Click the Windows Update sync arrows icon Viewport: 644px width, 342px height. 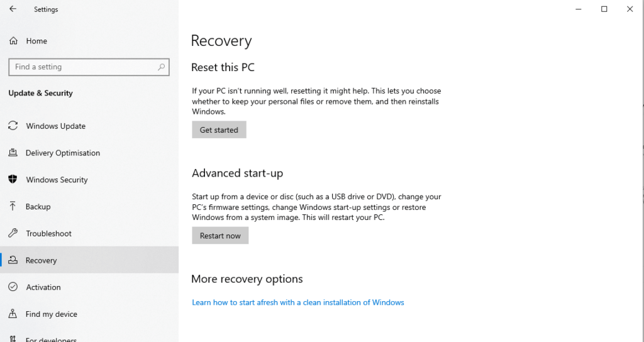pyautogui.click(x=13, y=126)
